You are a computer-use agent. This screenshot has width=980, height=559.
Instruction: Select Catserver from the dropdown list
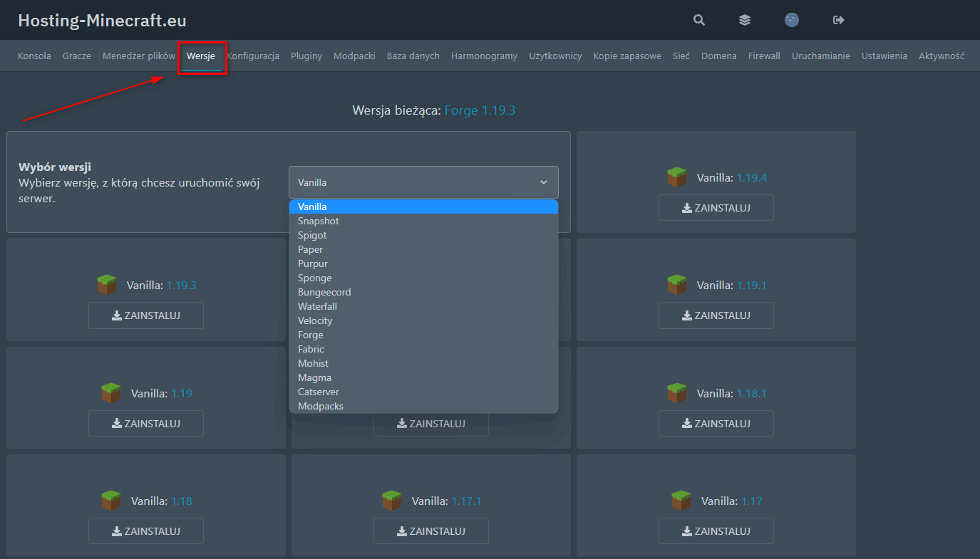423,392
